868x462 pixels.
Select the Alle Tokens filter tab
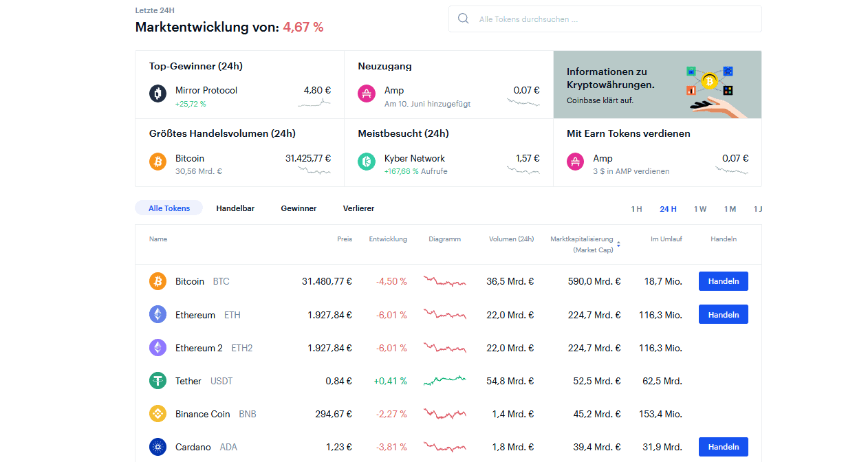(169, 208)
